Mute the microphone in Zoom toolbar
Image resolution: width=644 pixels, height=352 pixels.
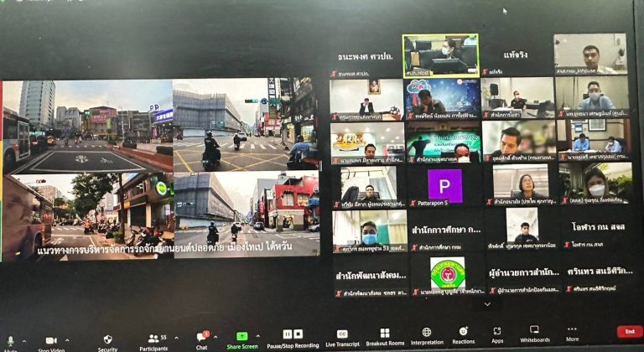point(11,342)
